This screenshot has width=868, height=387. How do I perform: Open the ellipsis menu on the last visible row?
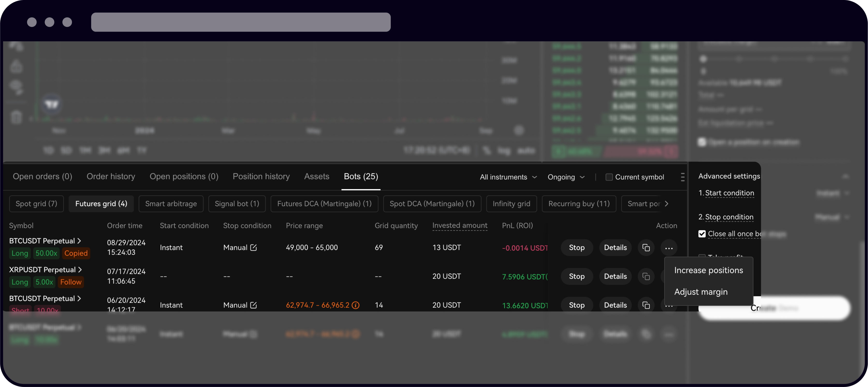coord(669,334)
